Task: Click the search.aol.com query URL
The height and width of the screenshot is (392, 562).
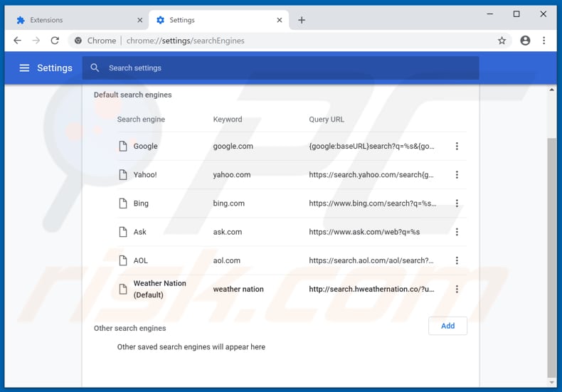Action: pyautogui.click(x=371, y=260)
